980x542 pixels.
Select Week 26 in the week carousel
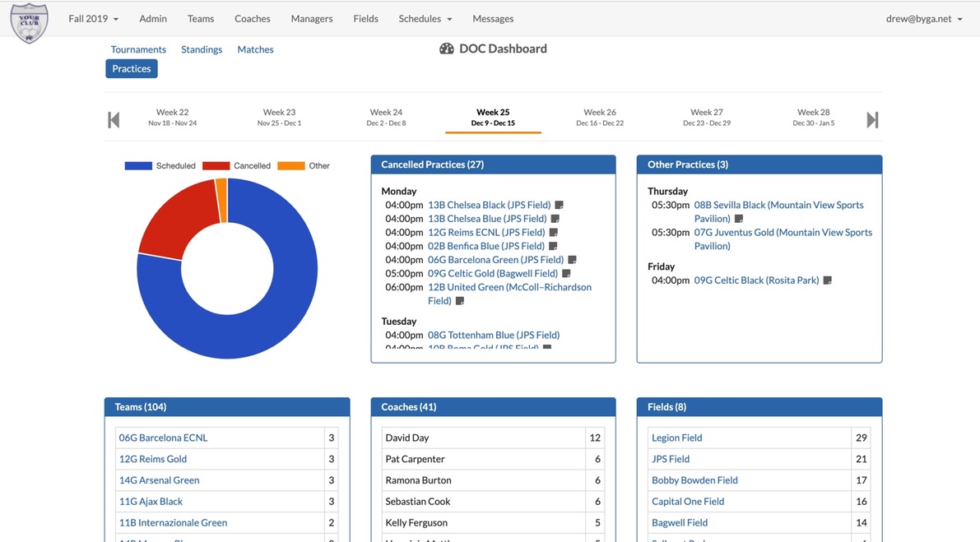pos(599,117)
